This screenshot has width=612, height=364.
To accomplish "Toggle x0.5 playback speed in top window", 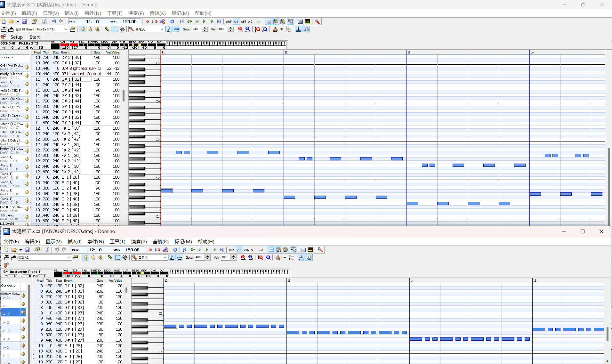I will (229, 21).
